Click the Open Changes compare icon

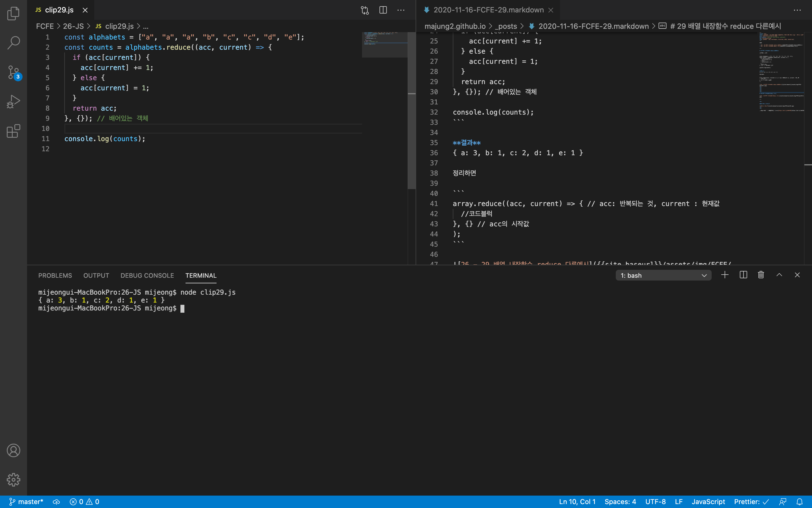[x=365, y=10]
